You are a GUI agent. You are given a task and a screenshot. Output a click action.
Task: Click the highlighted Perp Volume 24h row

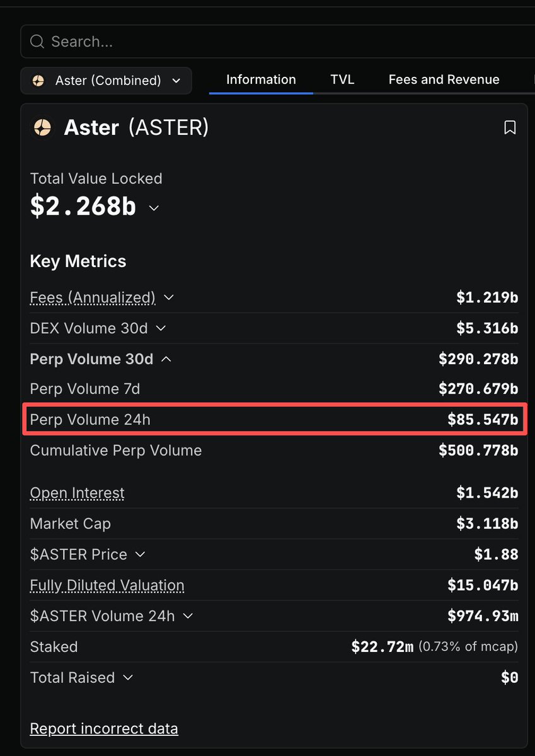(275, 420)
